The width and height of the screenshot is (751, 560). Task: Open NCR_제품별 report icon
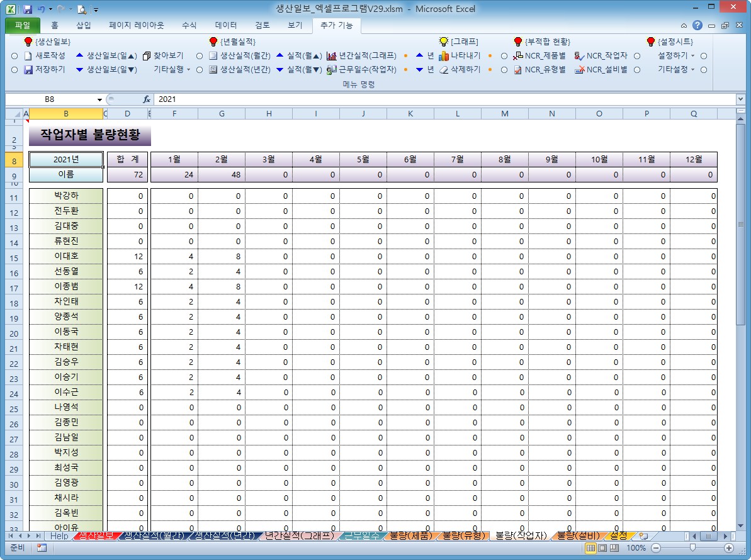(517, 56)
